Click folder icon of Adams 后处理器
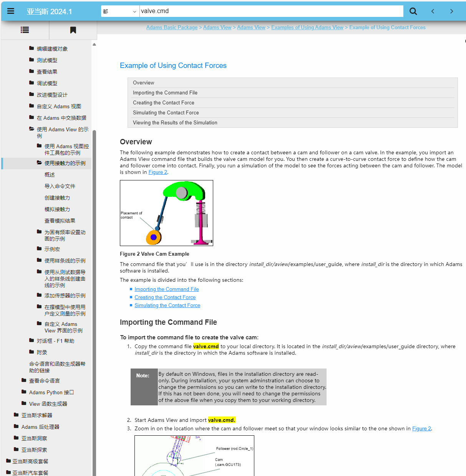This screenshot has width=466, height=476. click(16, 426)
